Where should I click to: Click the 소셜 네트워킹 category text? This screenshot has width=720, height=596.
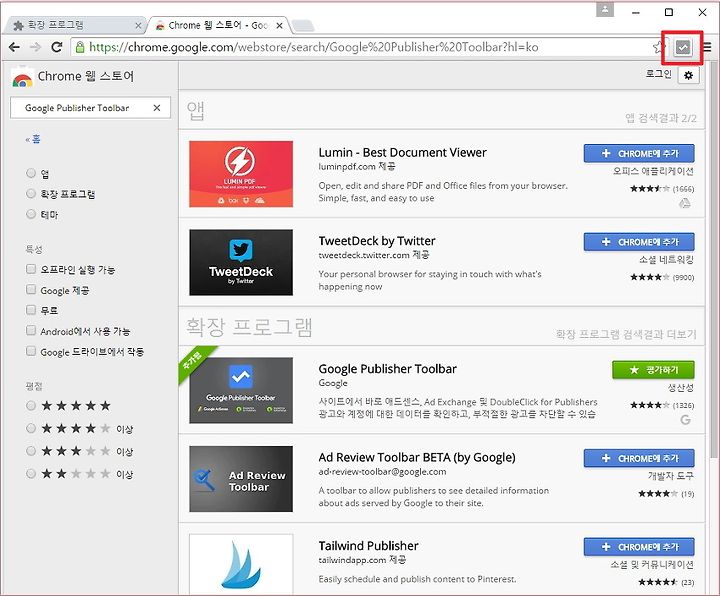[666, 260]
